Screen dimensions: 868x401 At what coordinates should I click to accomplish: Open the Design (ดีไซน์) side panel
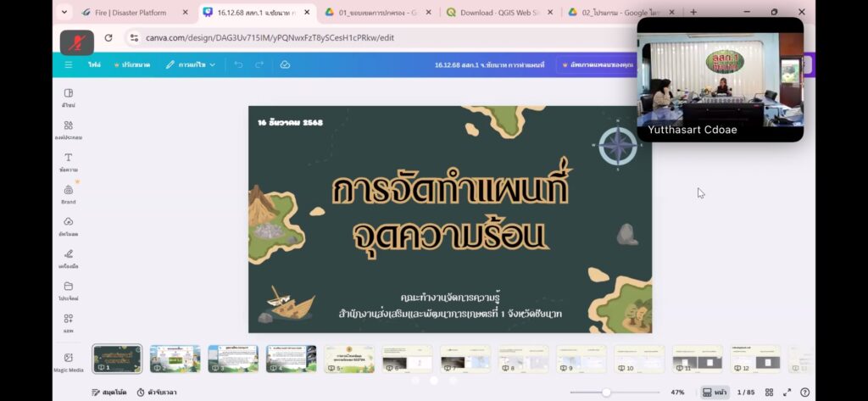[68, 97]
